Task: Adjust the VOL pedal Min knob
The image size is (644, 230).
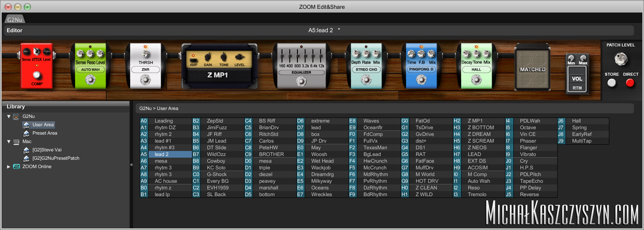Action: click(x=572, y=58)
